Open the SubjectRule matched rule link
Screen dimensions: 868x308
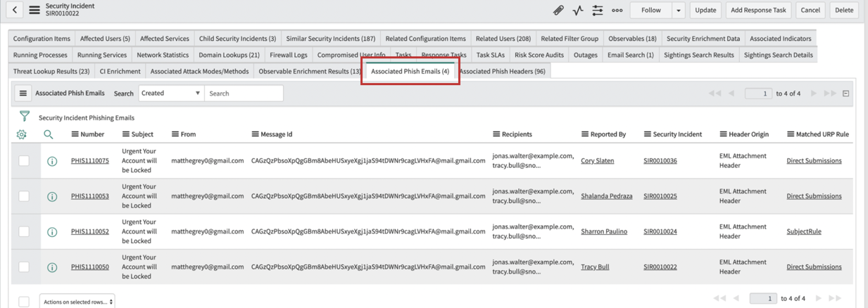pyautogui.click(x=804, y=231)
